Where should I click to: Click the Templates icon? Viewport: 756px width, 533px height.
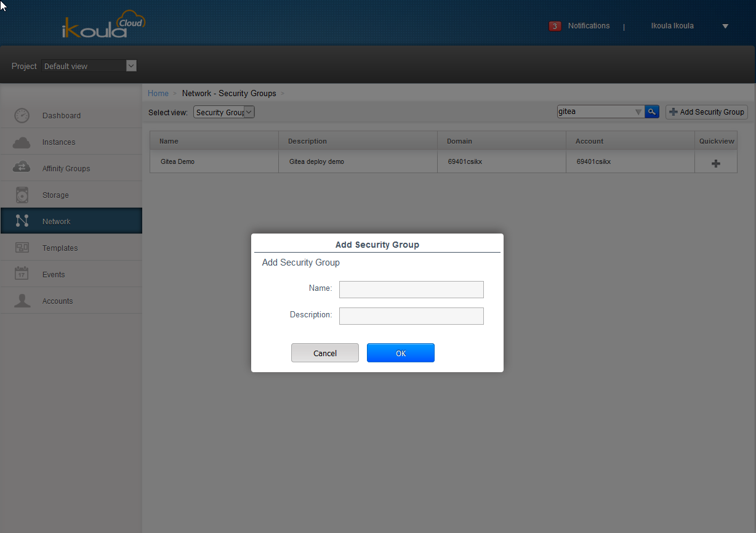tap(22, 248)
